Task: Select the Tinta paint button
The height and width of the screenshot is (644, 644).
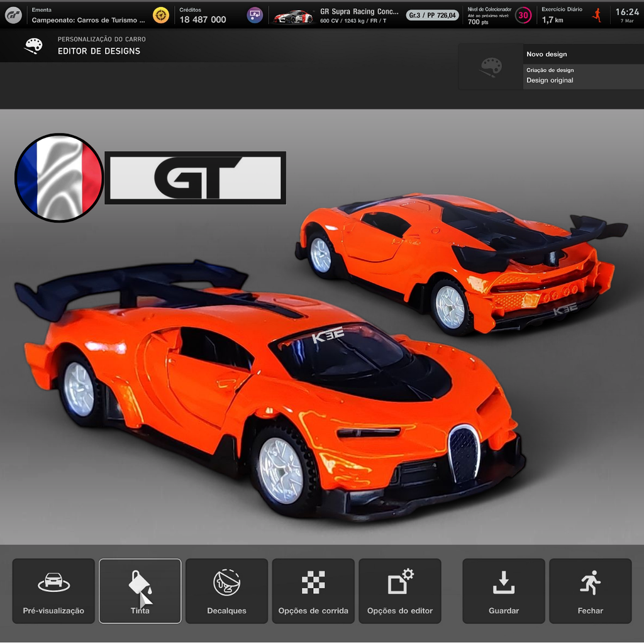Action: click(140, 591)
